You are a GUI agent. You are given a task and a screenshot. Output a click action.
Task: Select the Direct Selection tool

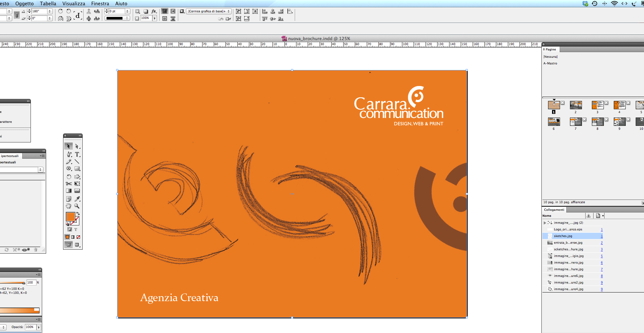coord(77,146)
